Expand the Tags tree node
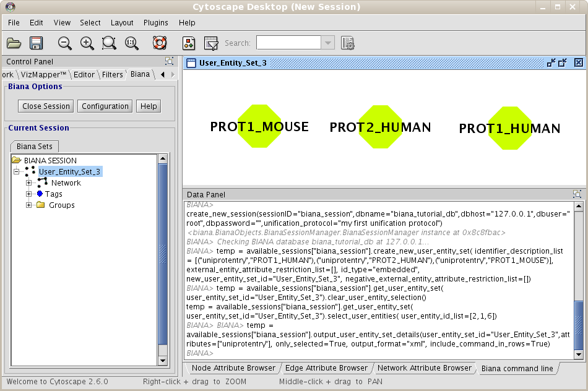This screenshot has height=391, width=588. click(28, 194)
